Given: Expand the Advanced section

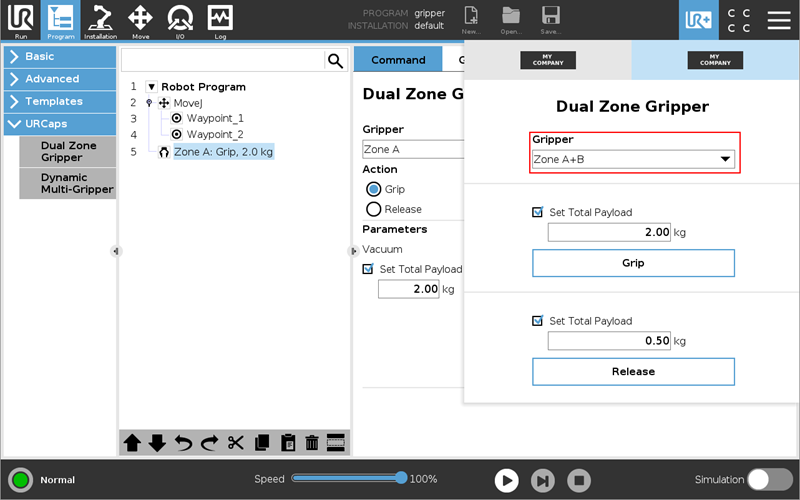Looking at the screenshot, I should 58,79.
